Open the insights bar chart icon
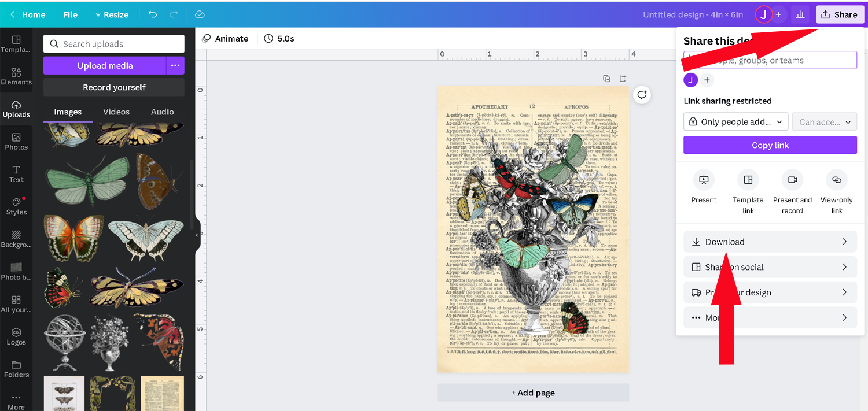The image size is (868, 411). [800, 14]
